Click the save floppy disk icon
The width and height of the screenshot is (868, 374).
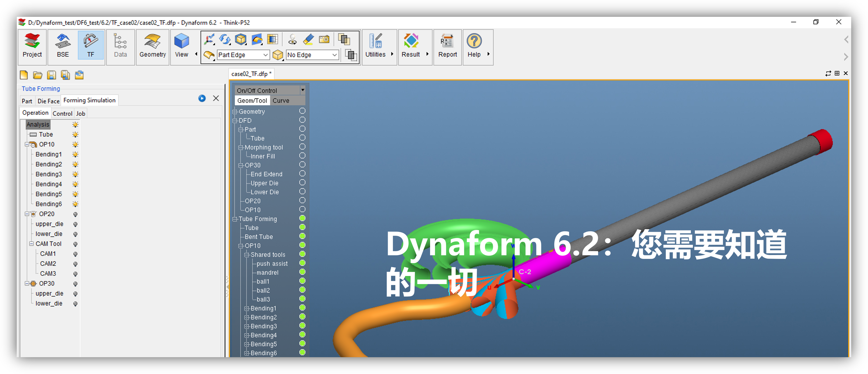pyautogui.click(x=51, y=75)
